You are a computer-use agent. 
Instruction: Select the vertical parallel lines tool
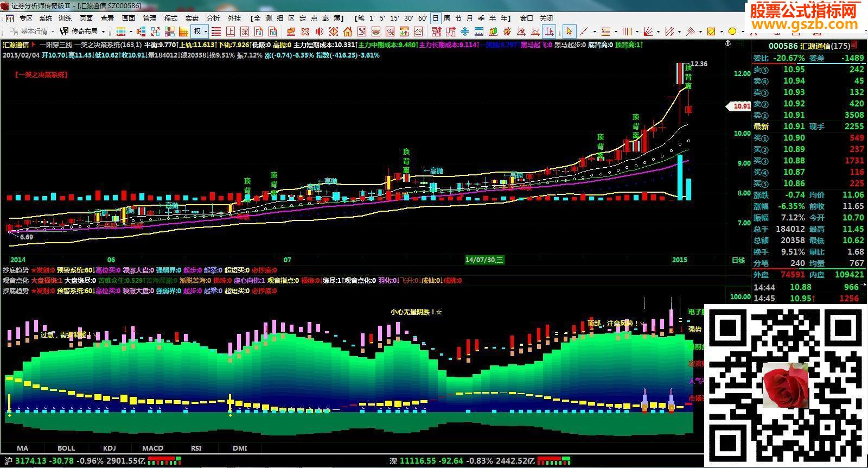[x=627, y=31]
